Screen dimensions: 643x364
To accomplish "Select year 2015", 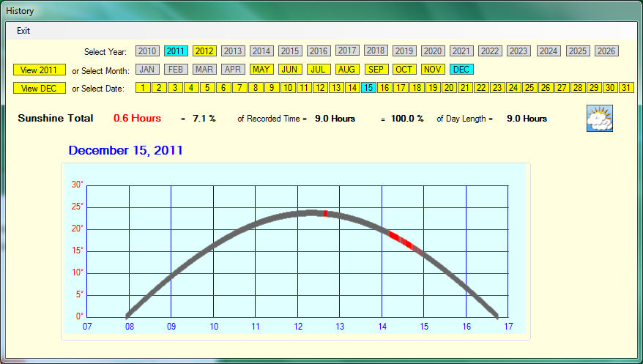I will [x=290, y=51].
